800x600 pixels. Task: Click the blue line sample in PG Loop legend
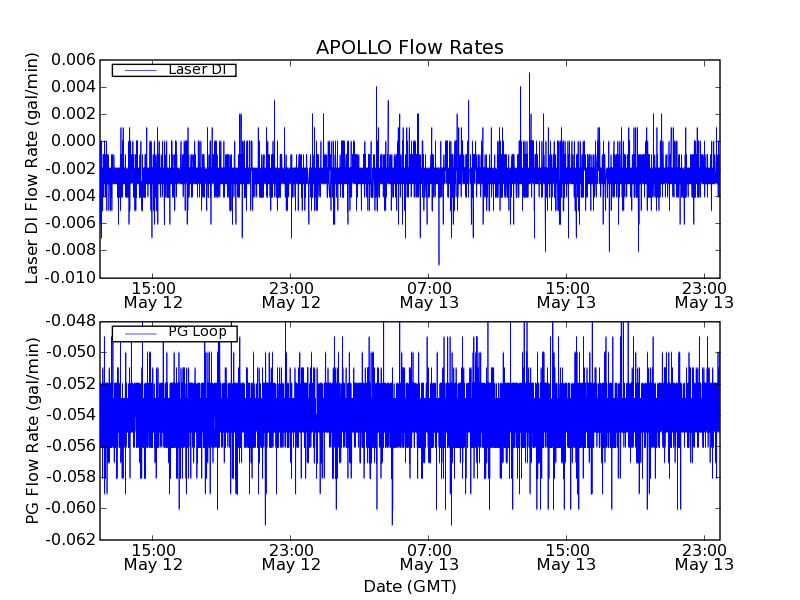click(137, 333)
